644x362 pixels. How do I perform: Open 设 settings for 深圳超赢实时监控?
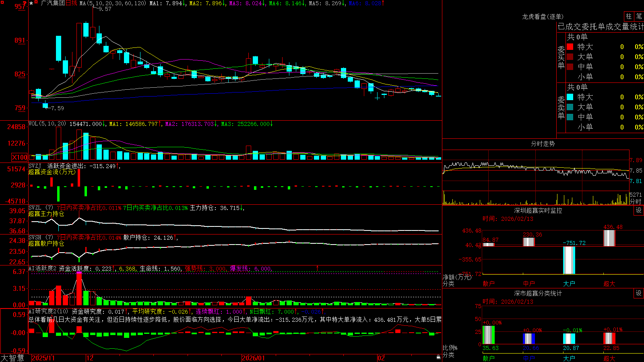point(639,210)
